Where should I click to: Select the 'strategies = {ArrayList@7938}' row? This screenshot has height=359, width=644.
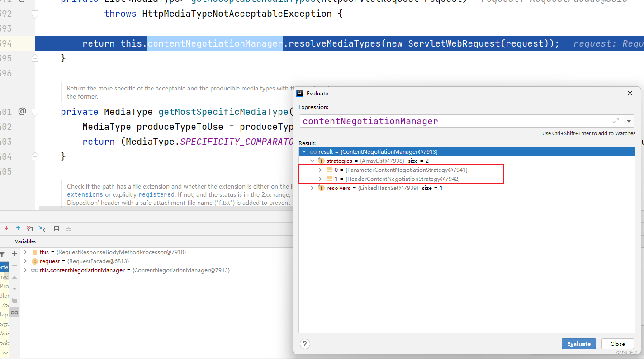point(467,161)
